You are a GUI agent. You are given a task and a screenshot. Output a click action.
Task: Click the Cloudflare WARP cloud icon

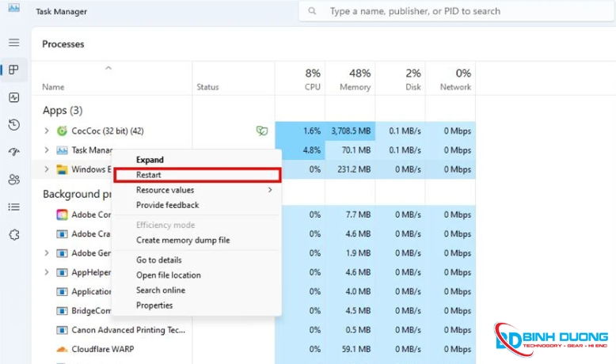(x=62, y=349)
